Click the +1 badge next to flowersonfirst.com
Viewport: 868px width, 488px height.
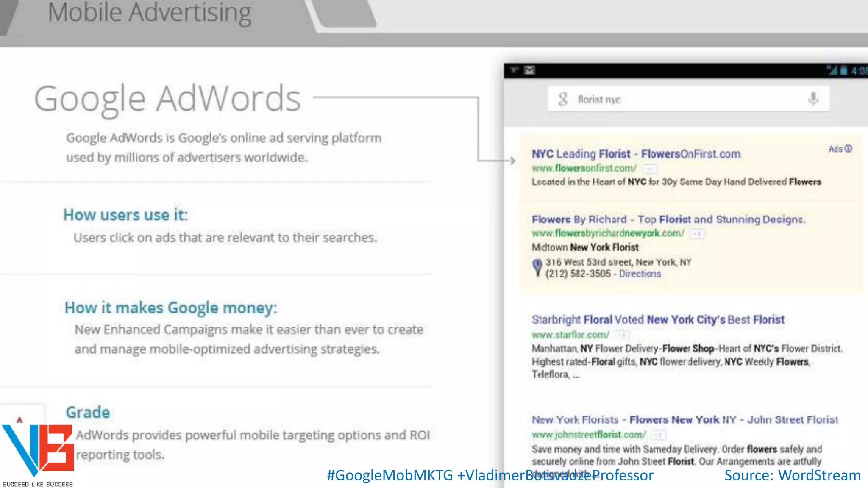pos(649,169)
